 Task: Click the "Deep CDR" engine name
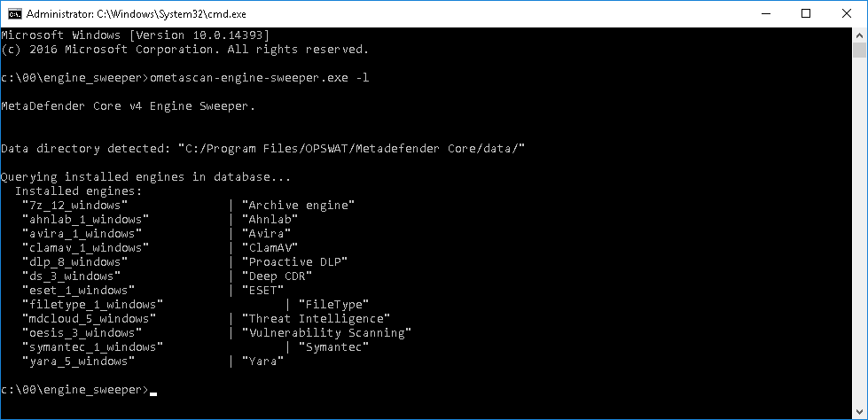click(x=278, y=276)
